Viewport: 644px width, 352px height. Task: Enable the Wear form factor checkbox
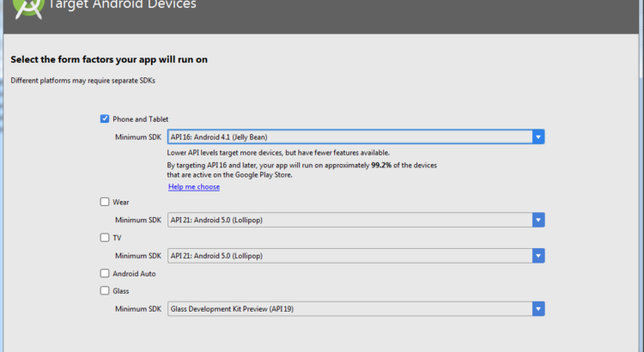(x=105, y=203)
